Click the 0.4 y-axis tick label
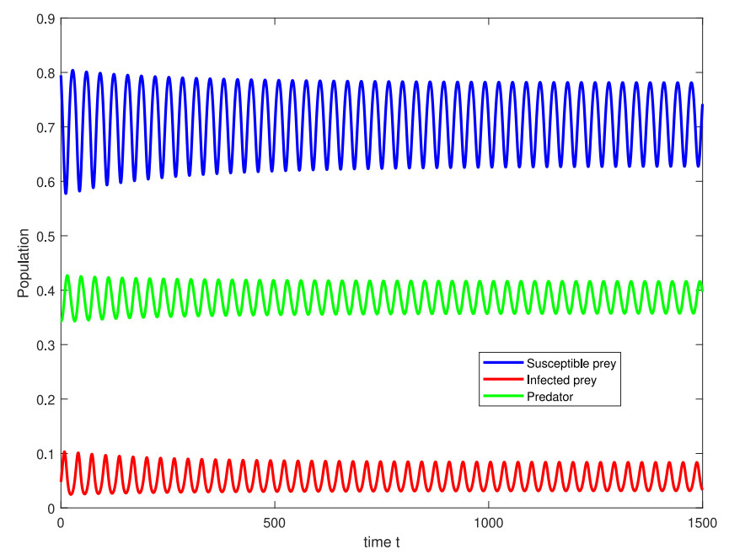Image resolution: width=729 pixels, height=560 pixels. tap(46, 291)
